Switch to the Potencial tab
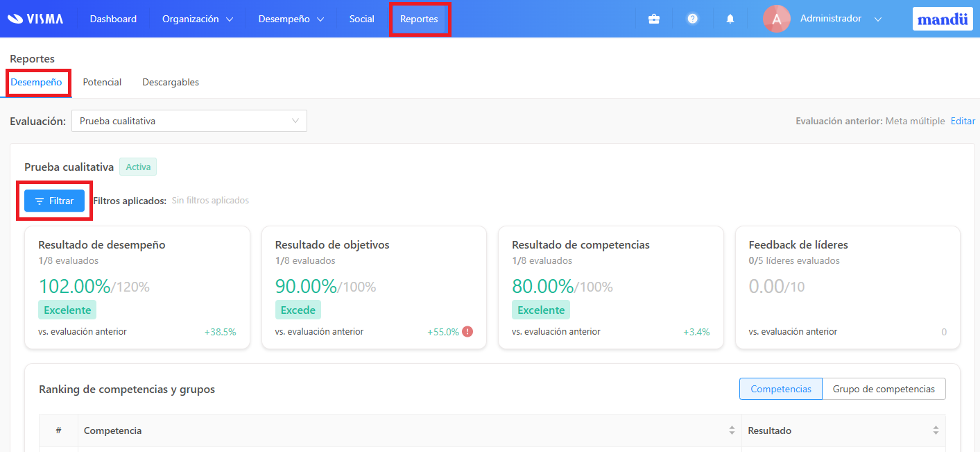This screenshot has width=980, height=452. (x=102, y=82)
